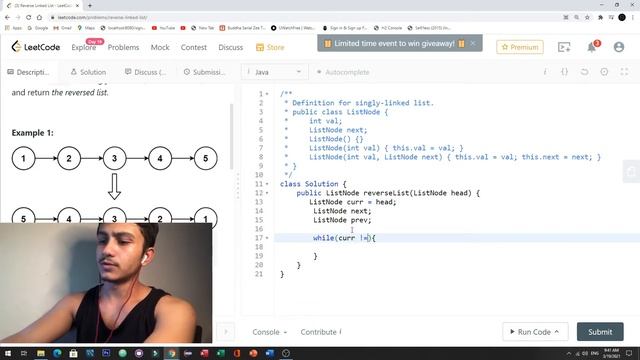Open the Java language dropdown
Screen dimensions: 640x360
(274, 72)
